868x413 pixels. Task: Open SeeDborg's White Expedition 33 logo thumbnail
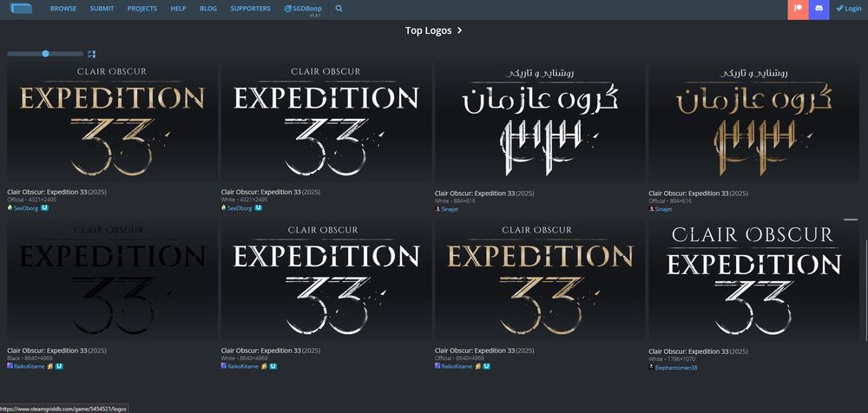(326, 121)
